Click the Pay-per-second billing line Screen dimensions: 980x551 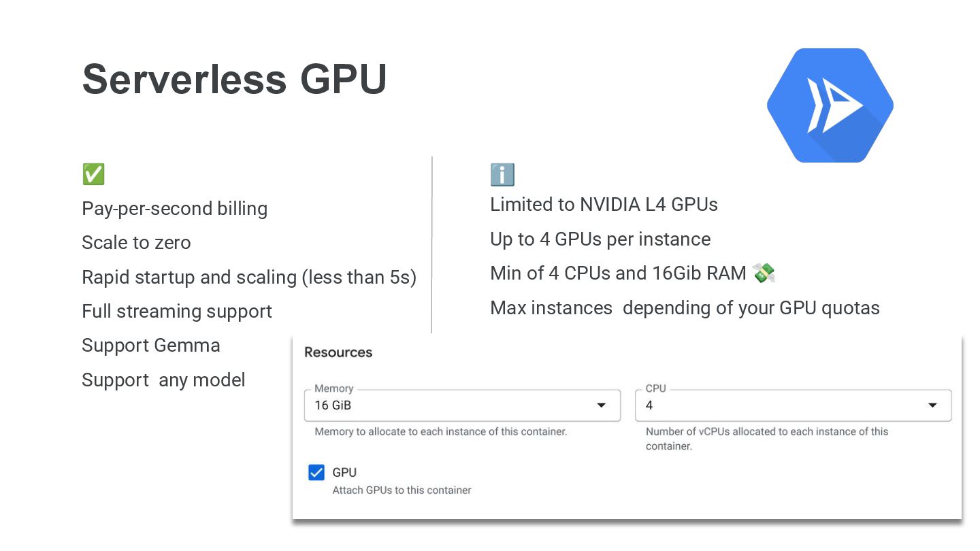pyautogui.click(x=174, y=209)
